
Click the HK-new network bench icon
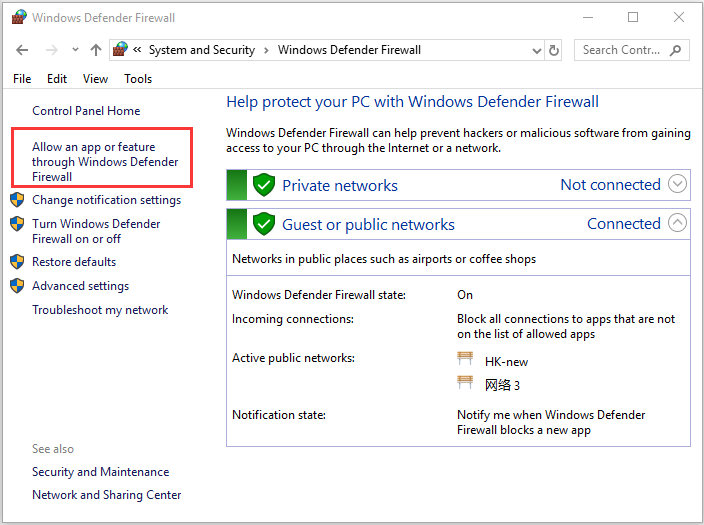click(x=465, y=358)
